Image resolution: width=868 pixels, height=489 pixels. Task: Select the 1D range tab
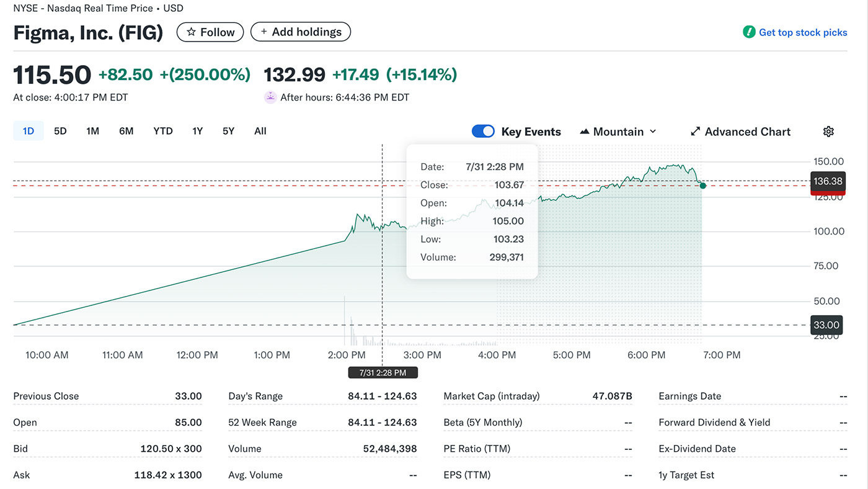point(29,131)
